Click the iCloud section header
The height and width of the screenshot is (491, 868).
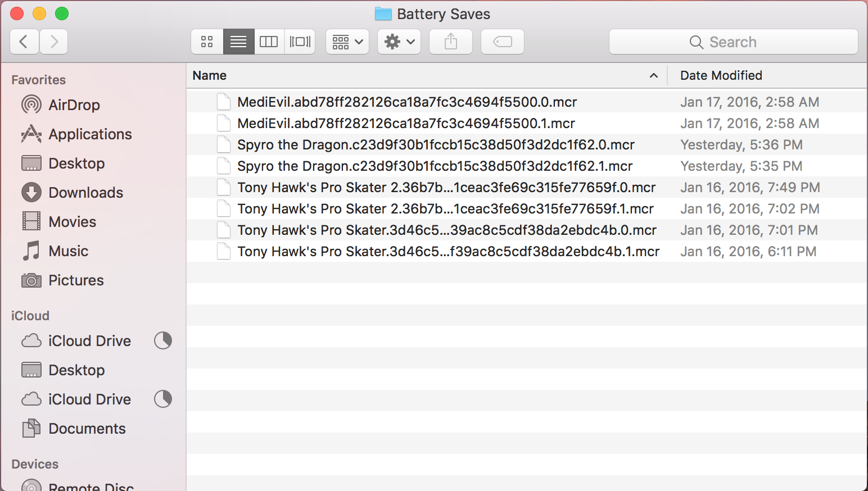click(30, 316)
